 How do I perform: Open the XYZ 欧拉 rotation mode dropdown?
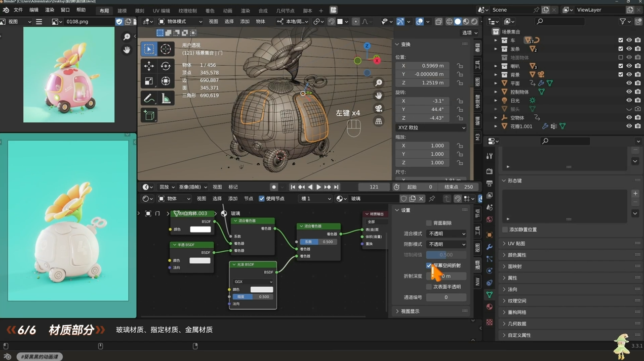pos(430,128)
